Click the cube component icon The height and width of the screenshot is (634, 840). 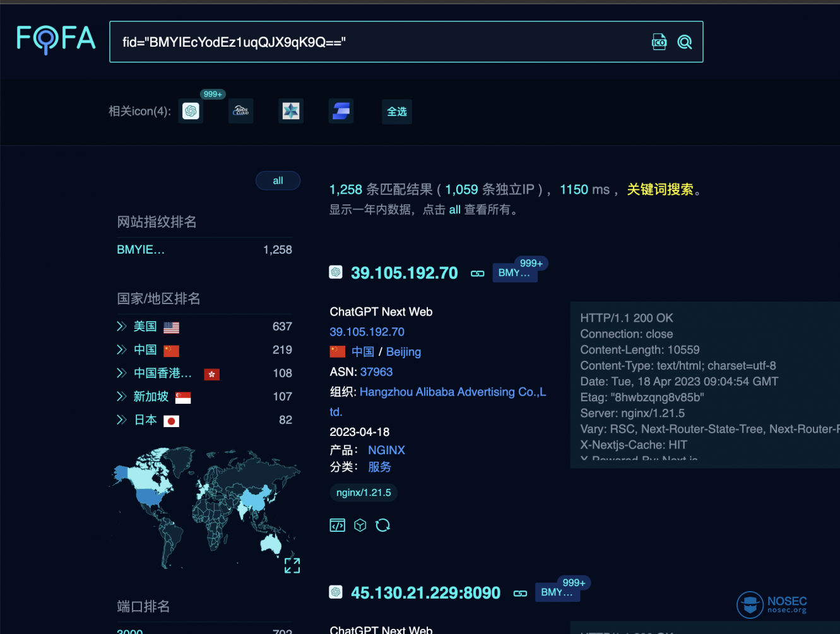(360, 525)
